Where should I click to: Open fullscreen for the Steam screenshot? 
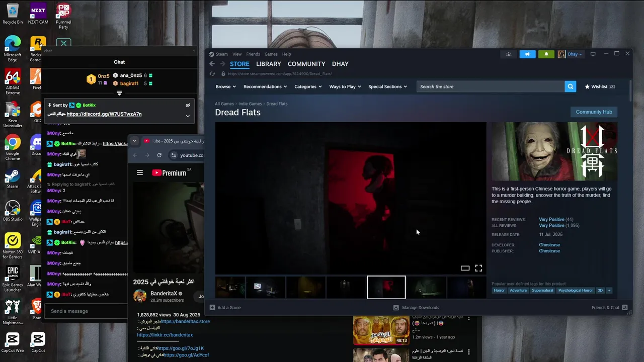(478, 268)
